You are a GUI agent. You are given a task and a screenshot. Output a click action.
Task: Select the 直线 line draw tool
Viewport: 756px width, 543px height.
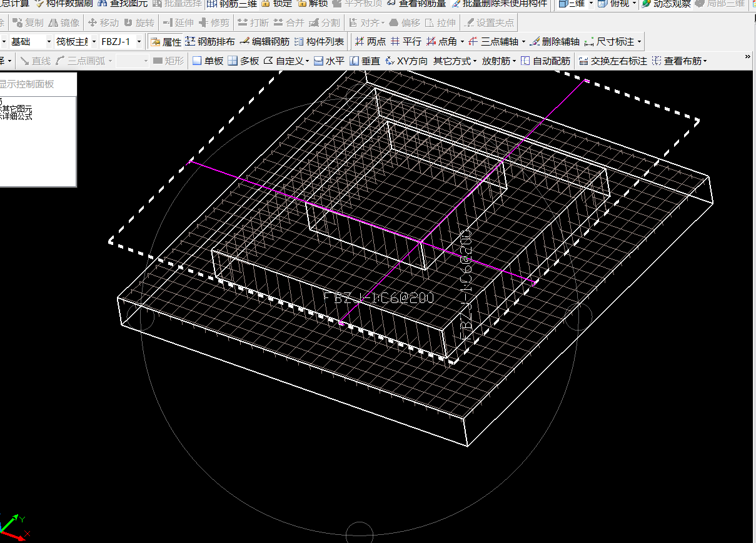pos(35,61)
